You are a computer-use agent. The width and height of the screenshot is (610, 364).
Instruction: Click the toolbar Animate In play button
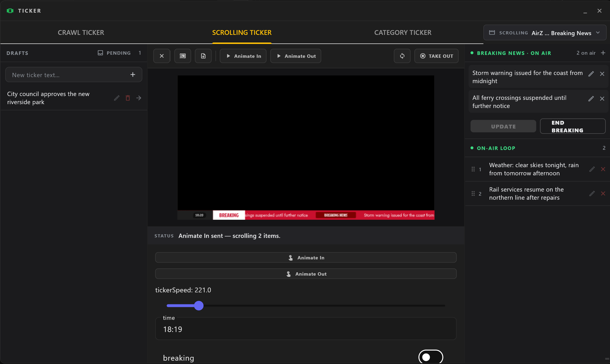243,56
